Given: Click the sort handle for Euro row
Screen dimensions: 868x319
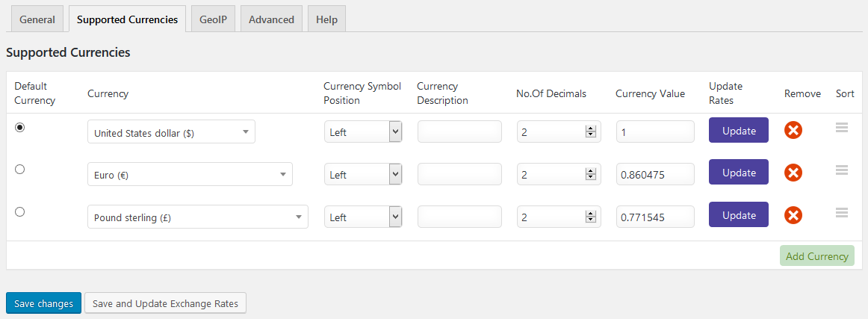Looking at the screenshot, I should click(842, 170).
